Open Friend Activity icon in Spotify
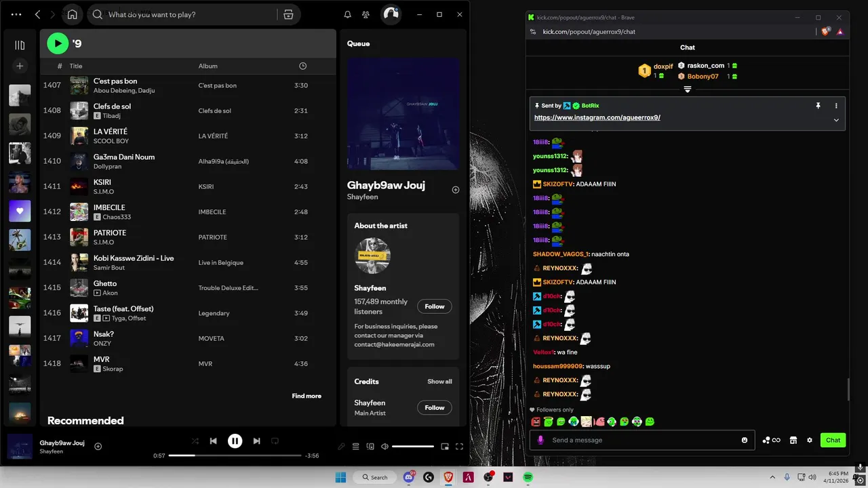 366,14
